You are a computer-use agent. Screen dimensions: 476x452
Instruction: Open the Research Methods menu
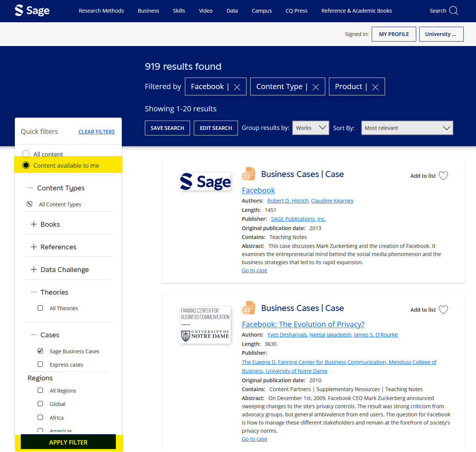pyautogui.click(x=101, y=11)
